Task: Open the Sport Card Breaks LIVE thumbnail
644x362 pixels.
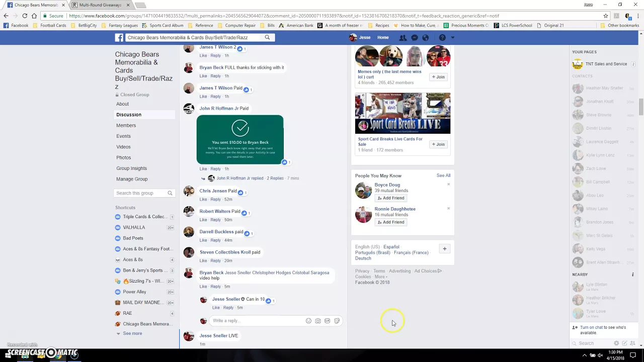Action: coord(403,113)
